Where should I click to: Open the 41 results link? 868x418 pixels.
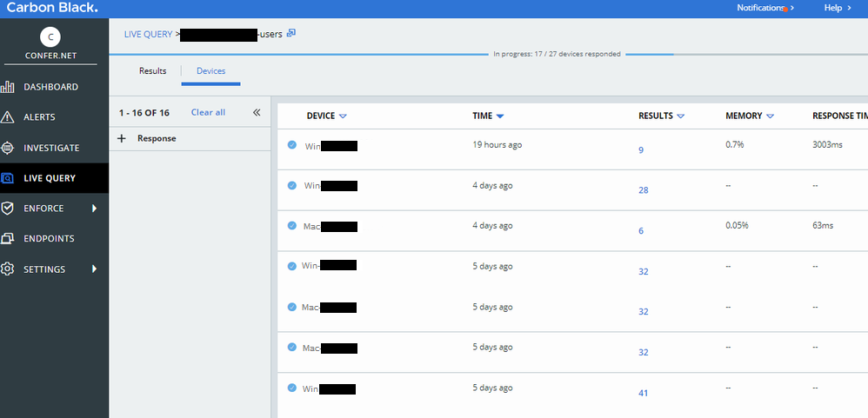tap(643, 393)
